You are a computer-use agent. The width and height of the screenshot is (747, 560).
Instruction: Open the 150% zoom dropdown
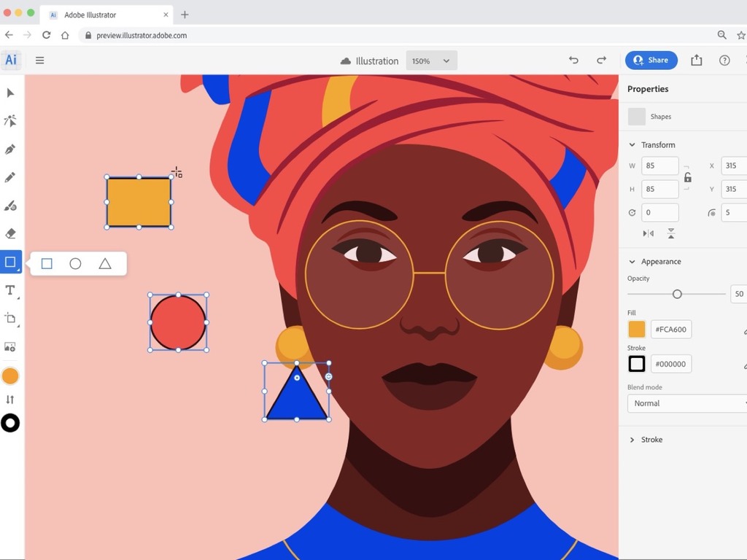(431, 61)
